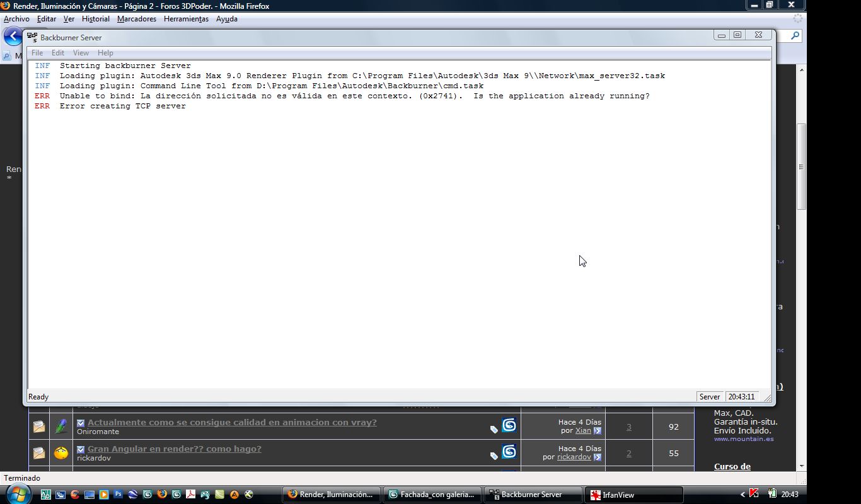Click 'Ready' status bar text
This screenshot has height=504, width=861.
click(38, 397)
